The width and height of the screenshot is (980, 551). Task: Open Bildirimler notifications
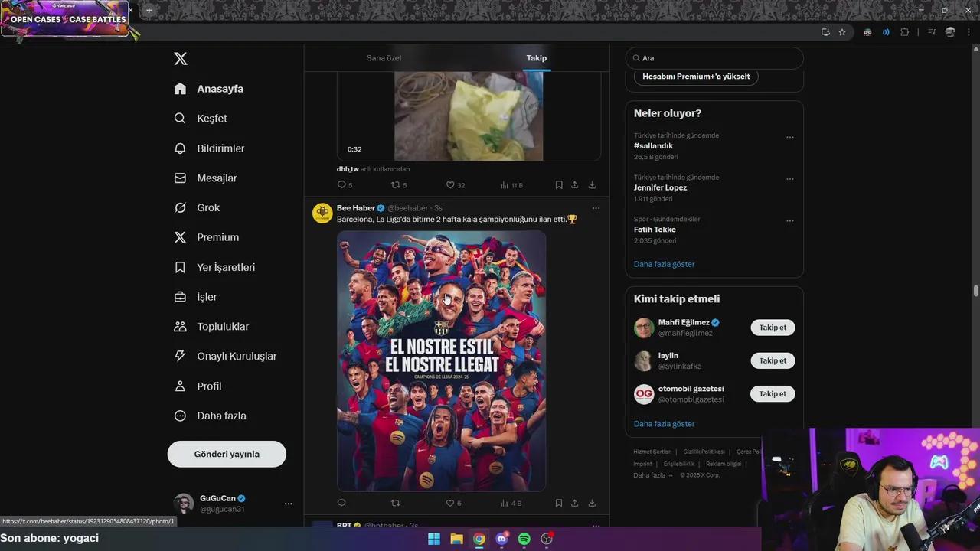tap(209, 148)
